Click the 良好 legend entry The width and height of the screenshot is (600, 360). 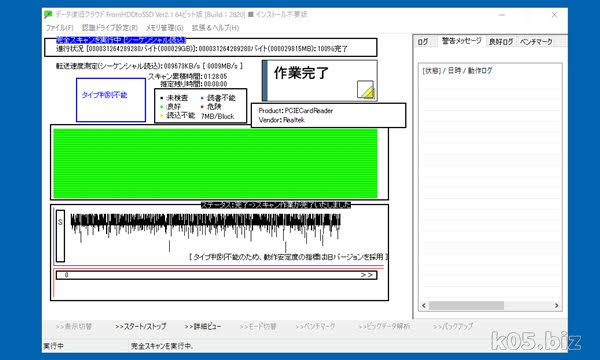(x=170, y=106)
